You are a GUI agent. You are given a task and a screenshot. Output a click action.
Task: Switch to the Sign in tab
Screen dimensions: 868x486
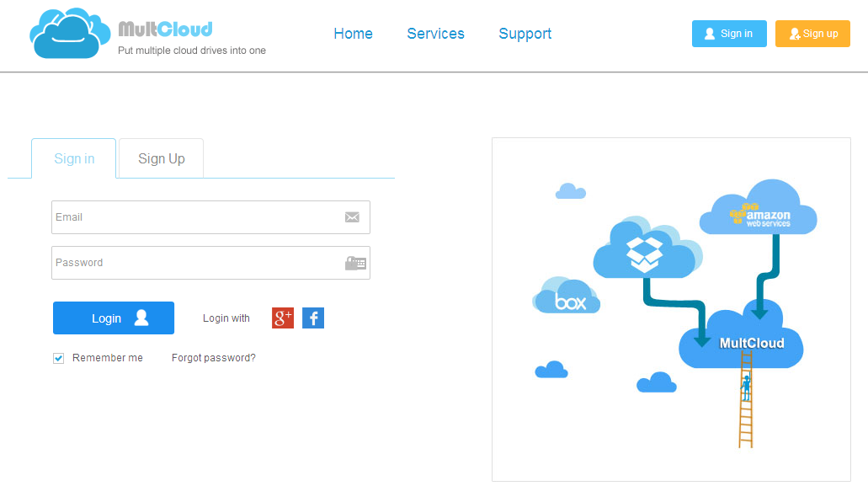coord(73,158)
